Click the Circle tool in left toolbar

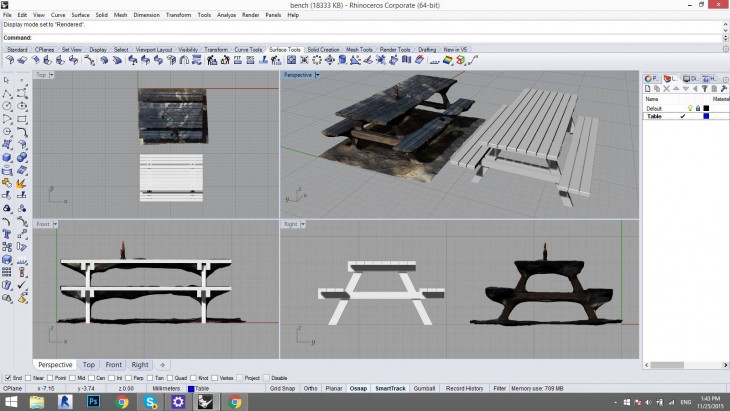tap(7, 105)
